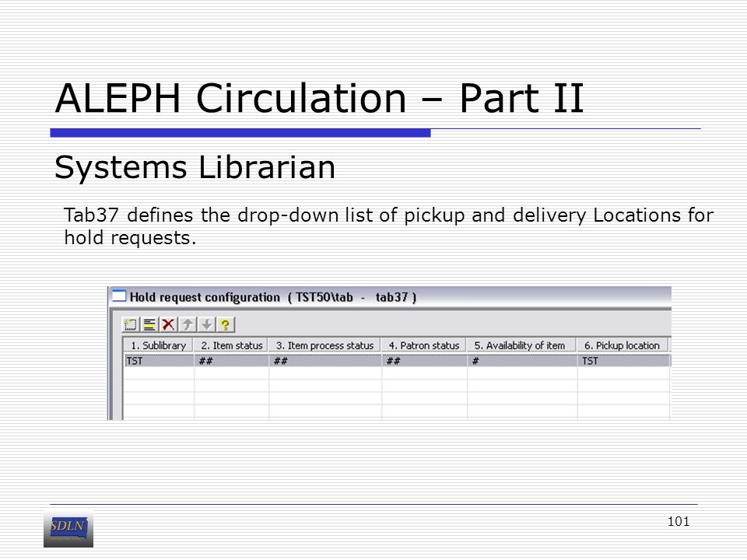Open help with yellow question mark icon
This screenshot has width=747, height=560.
click(226, 325)
